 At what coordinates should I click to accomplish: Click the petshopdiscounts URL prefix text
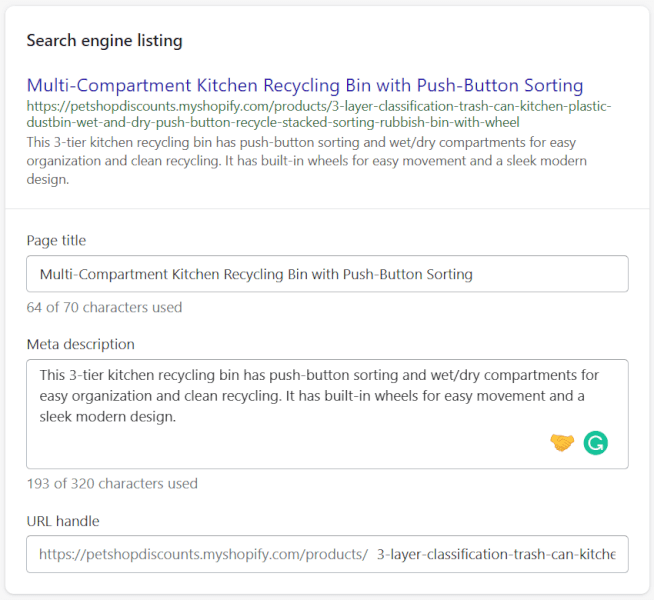tap(204, 555)
